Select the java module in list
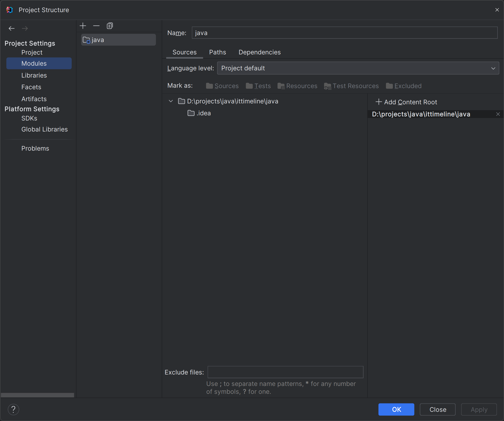504x421 pixels. [119, 40]
